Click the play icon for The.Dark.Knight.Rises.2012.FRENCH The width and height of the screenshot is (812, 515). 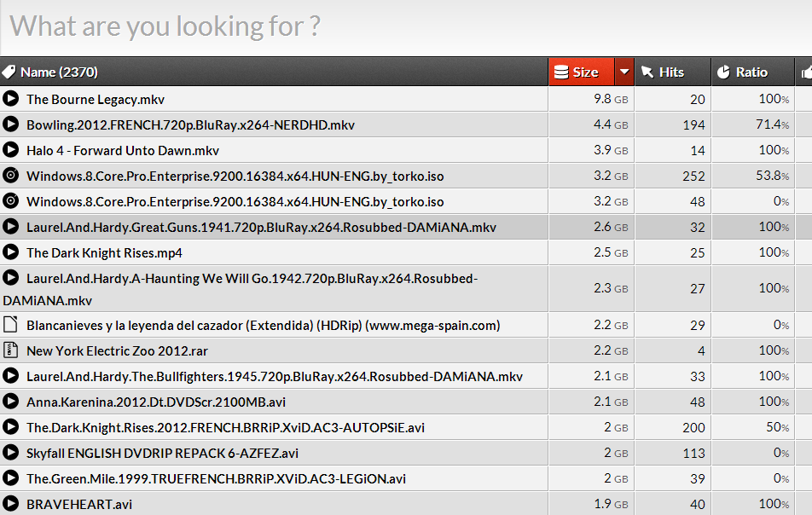pos(10,427)
